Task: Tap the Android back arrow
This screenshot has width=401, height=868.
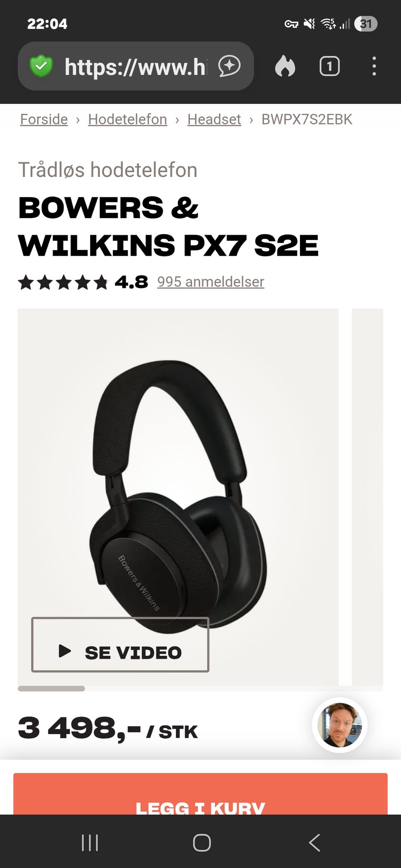Action: pyautogui.click(x=315, y=843)
